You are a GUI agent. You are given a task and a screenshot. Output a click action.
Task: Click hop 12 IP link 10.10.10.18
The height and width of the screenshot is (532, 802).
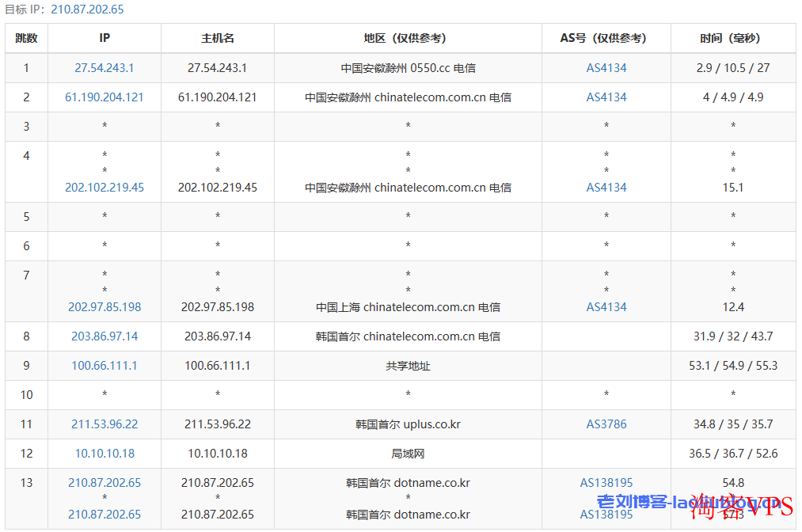(x=105, y=453)
